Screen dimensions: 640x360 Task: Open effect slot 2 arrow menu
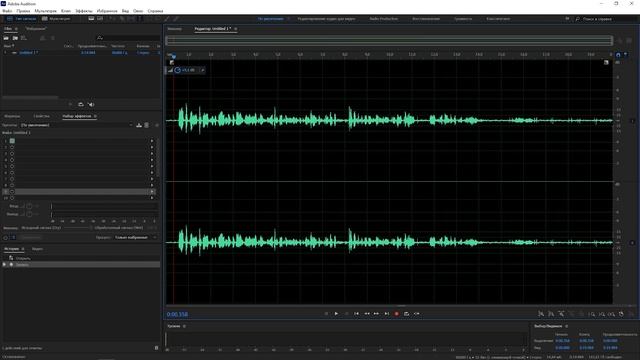(152, 147)
